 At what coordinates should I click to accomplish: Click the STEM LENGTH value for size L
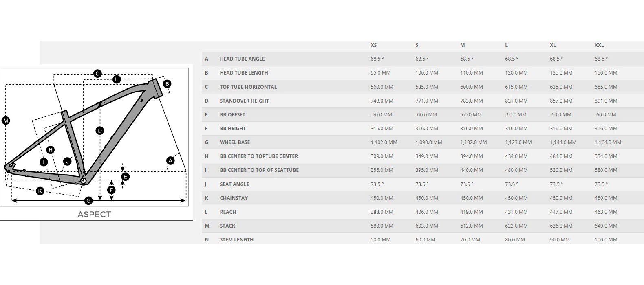click(x=515, y=240)
